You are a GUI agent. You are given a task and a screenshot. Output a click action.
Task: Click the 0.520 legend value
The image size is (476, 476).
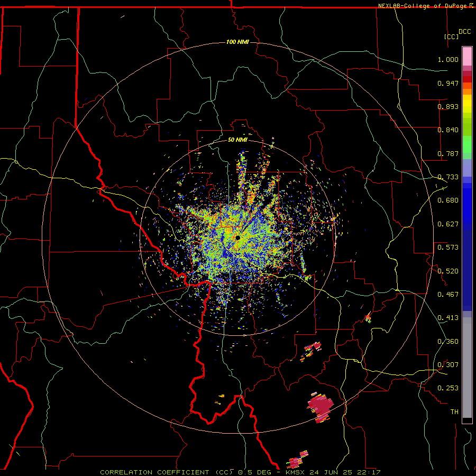pyautogui.click(x=448, y=271)
